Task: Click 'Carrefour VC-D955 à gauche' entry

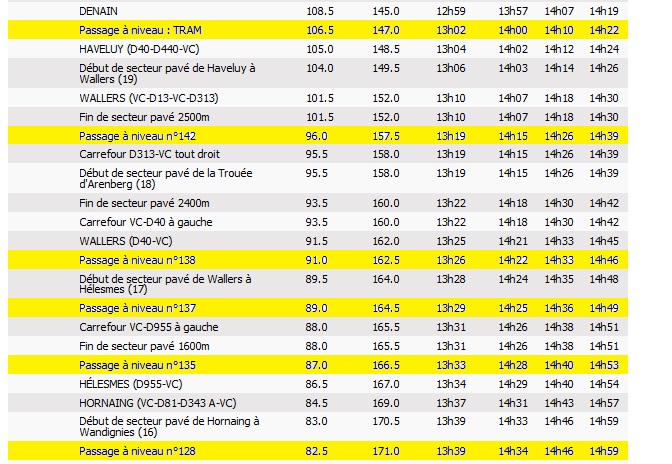Action: point(148,327)
